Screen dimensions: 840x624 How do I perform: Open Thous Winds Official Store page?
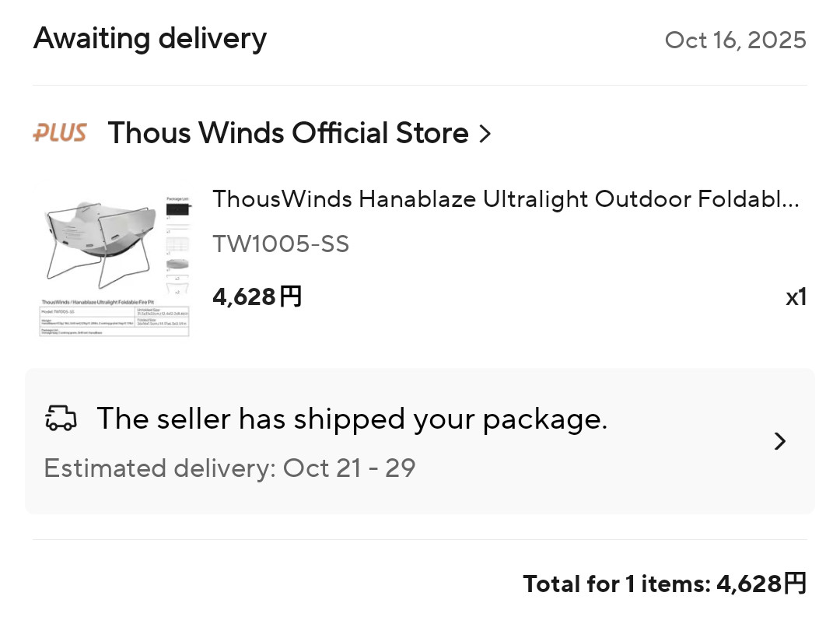pyautogui.click(x=288, y=133)
